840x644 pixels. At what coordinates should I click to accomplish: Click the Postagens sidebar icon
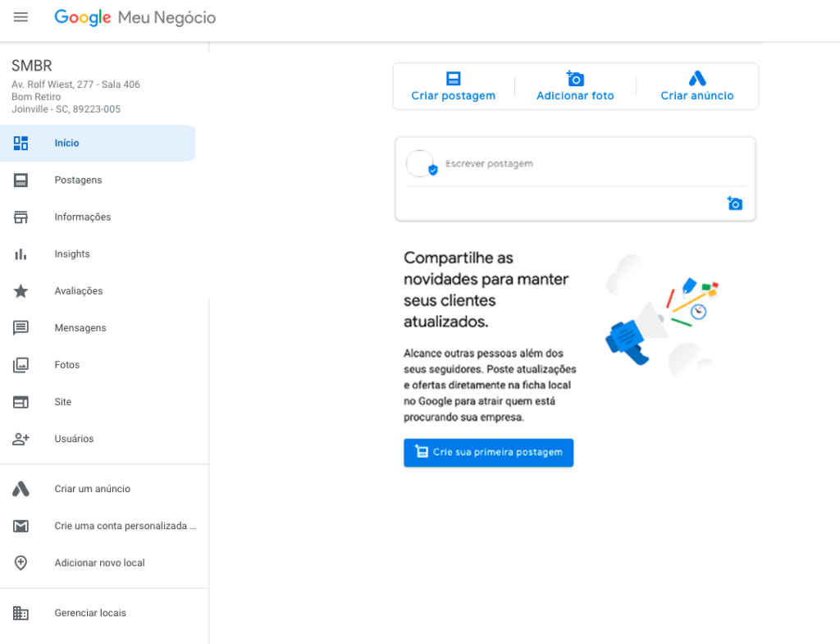pyautogui.click(x=21, y=180)
